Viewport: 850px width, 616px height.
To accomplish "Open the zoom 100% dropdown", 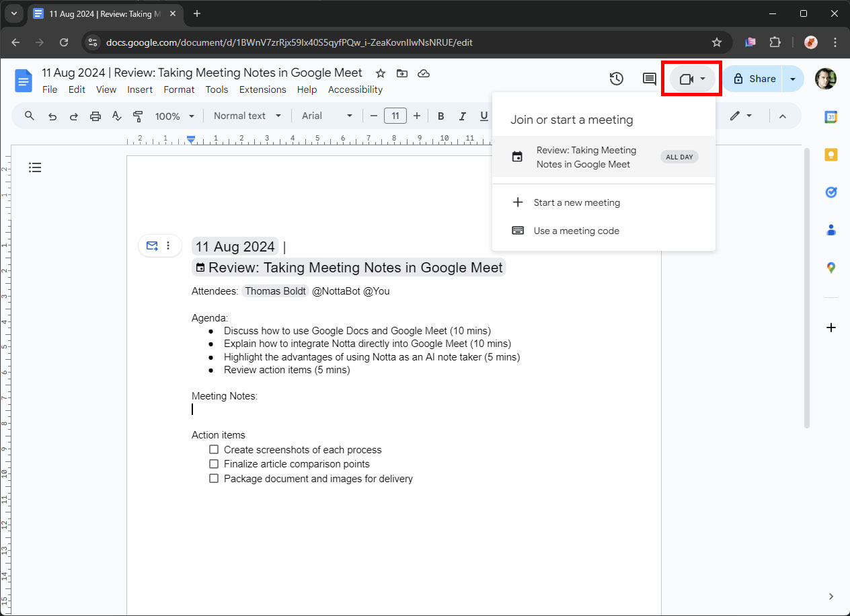I will click(x=175, y=116).
